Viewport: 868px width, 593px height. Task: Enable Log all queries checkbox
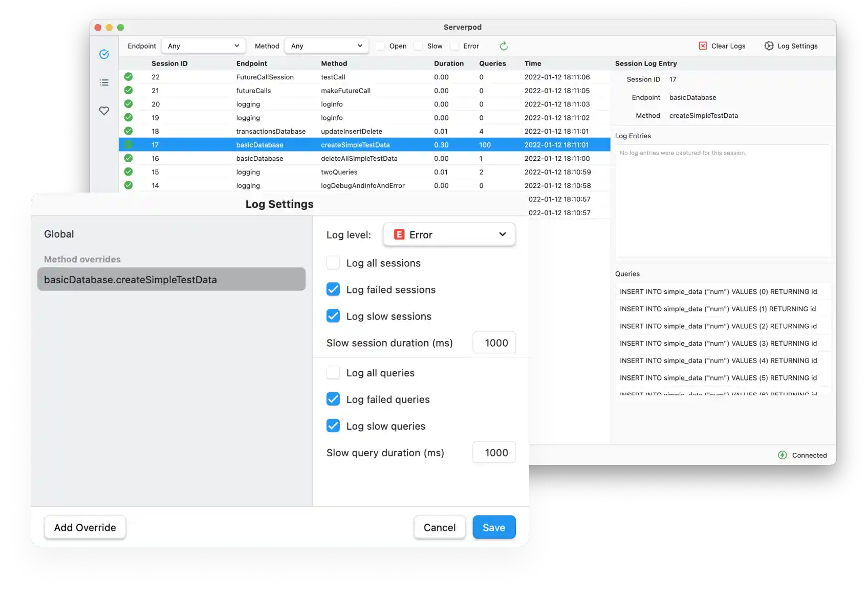click(333, 373)
